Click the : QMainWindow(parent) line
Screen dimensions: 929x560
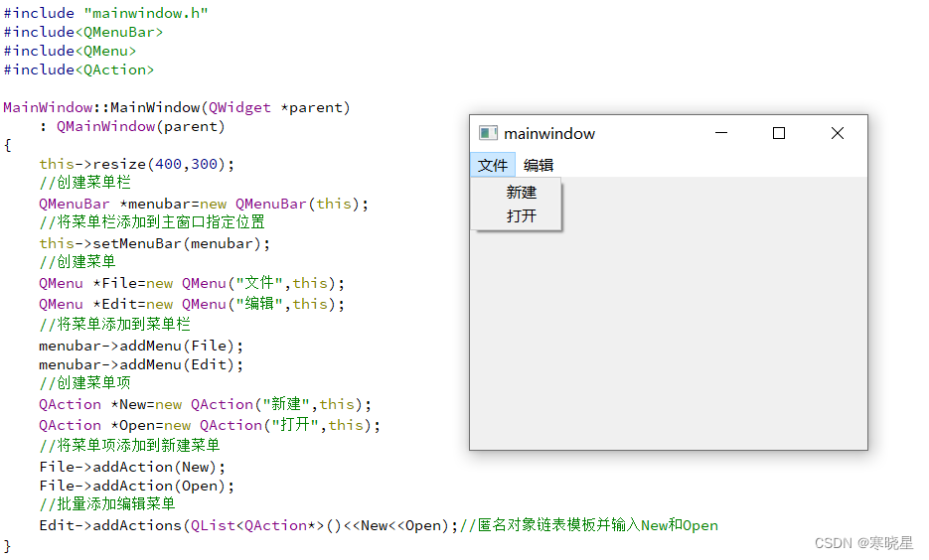[x=132, y=127]
